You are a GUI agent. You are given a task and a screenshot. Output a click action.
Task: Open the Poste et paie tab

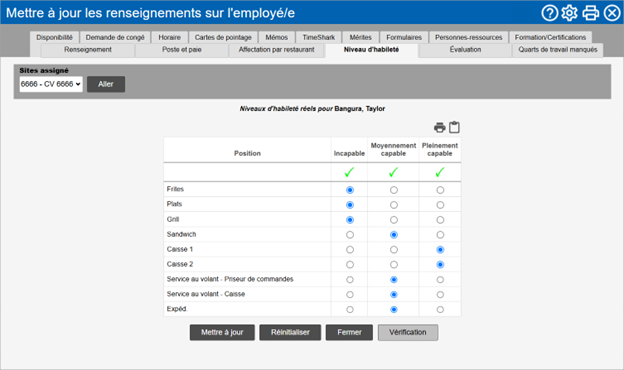point(181,50)
